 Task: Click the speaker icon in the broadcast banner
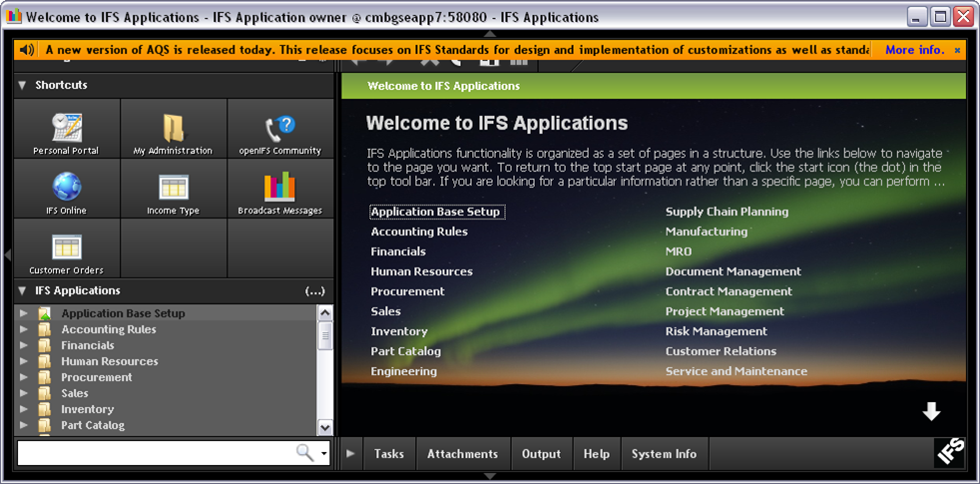tap(26, 50)
